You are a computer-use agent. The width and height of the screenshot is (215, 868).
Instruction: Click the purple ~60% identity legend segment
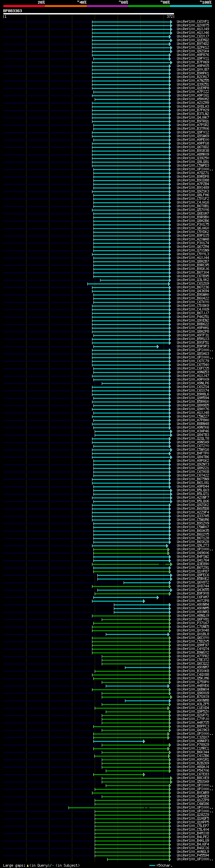click(107, 6)
